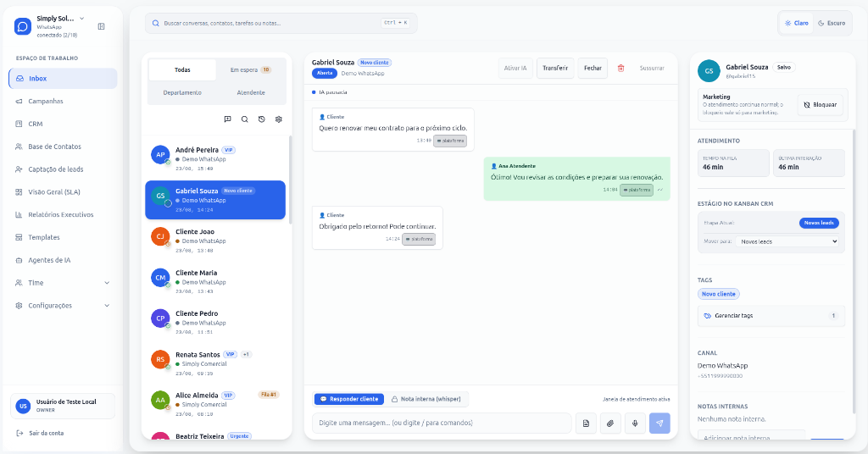Click the attachment paperclip icon
The width and height of the screenshot is (868, 454).
[610, 423]
